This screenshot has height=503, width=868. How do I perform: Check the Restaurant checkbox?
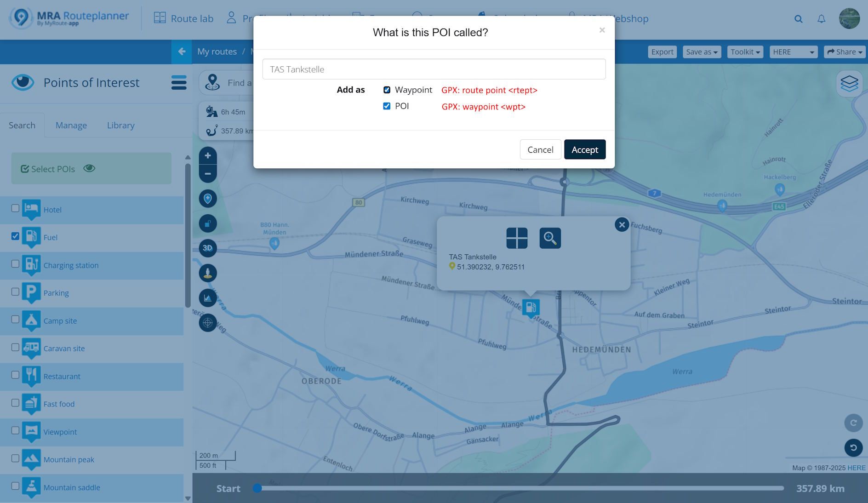tap(15, 375)
